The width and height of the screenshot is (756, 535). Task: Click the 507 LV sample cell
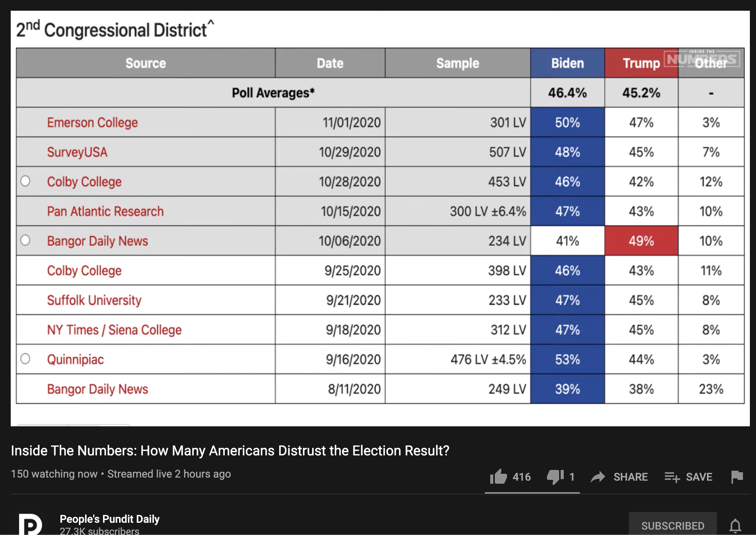(x=458, y=152)
